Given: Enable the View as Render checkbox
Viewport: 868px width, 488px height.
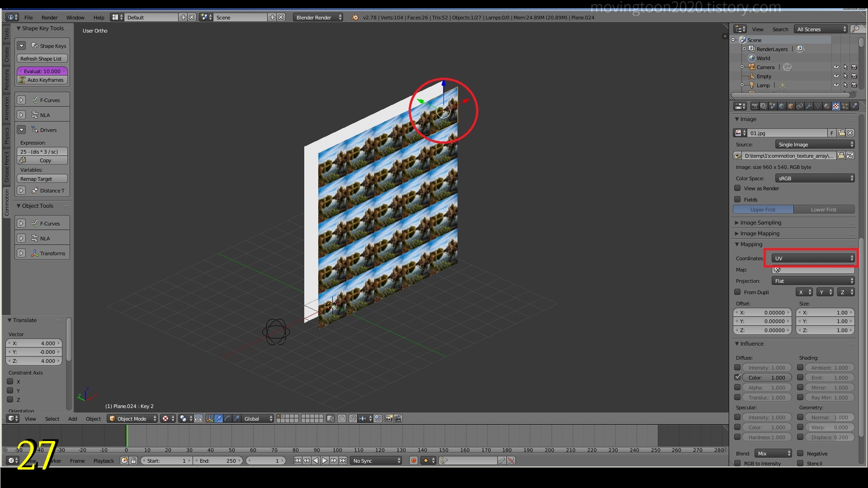Looking at the screenshot, I should click(737, 188).
